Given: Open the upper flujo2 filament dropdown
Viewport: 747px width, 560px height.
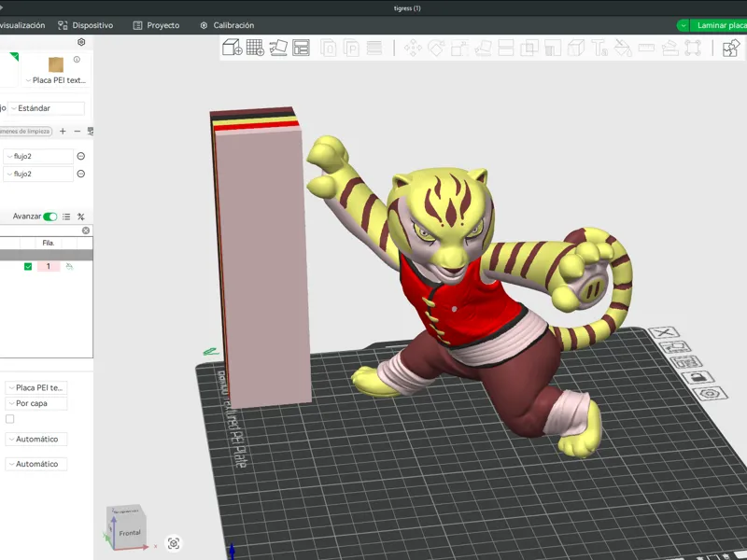Looking at the screenshot, I should tap(39, 156).
